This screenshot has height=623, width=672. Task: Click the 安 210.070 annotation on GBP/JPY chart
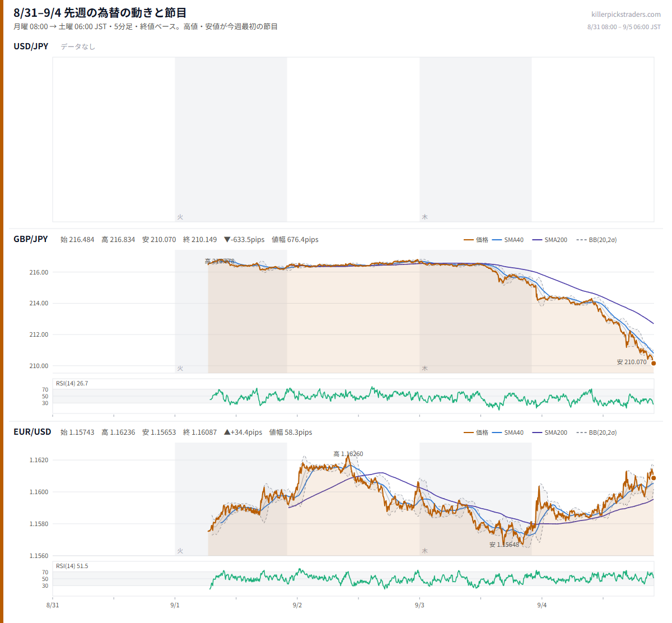(x=632, y=362)
